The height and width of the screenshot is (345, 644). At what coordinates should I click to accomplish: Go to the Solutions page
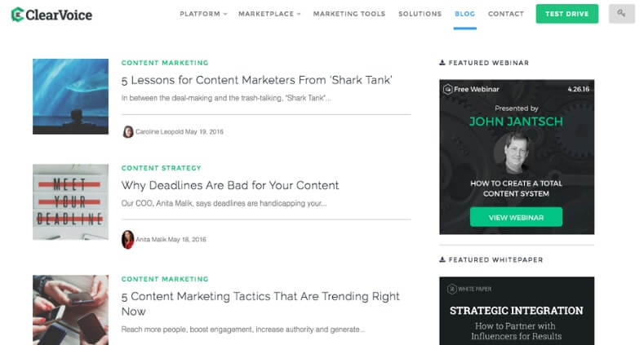click(420, 14)
